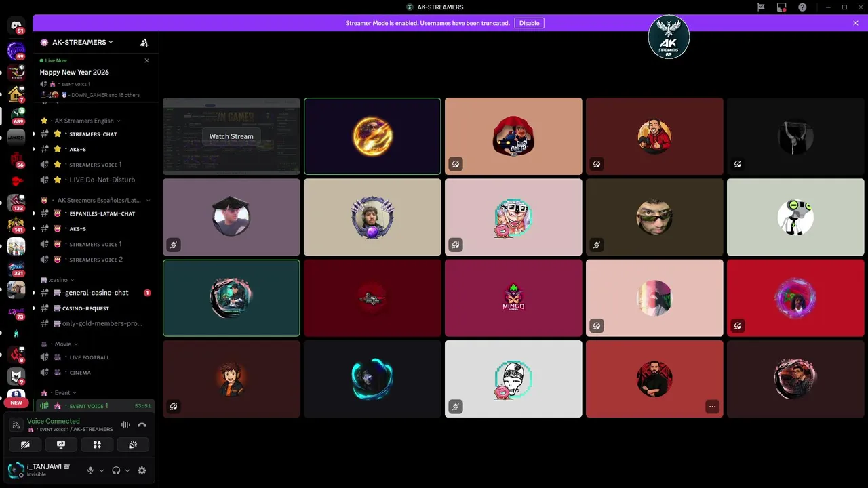The image size is (868, 488).
Task: Open the soundboard button
Action: (x=133, y=445)
